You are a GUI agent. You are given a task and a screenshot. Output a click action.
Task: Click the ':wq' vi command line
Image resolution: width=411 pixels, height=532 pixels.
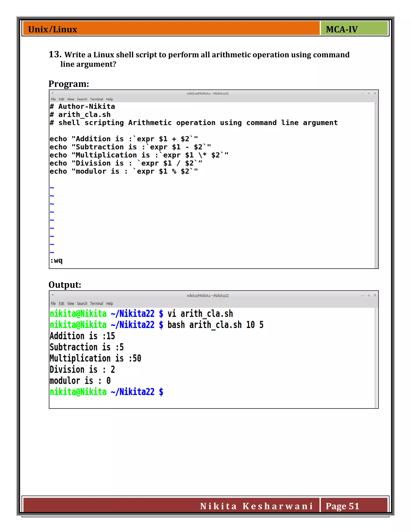56,261
